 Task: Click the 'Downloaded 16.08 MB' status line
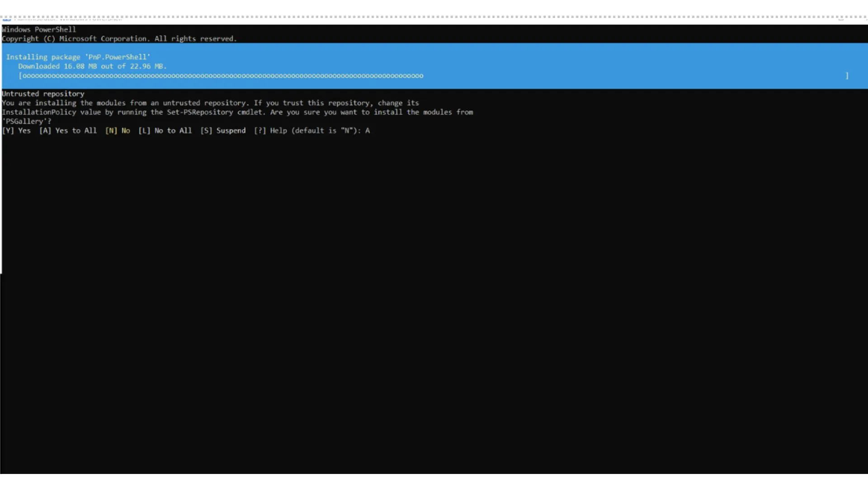click(x=92, y=66)
